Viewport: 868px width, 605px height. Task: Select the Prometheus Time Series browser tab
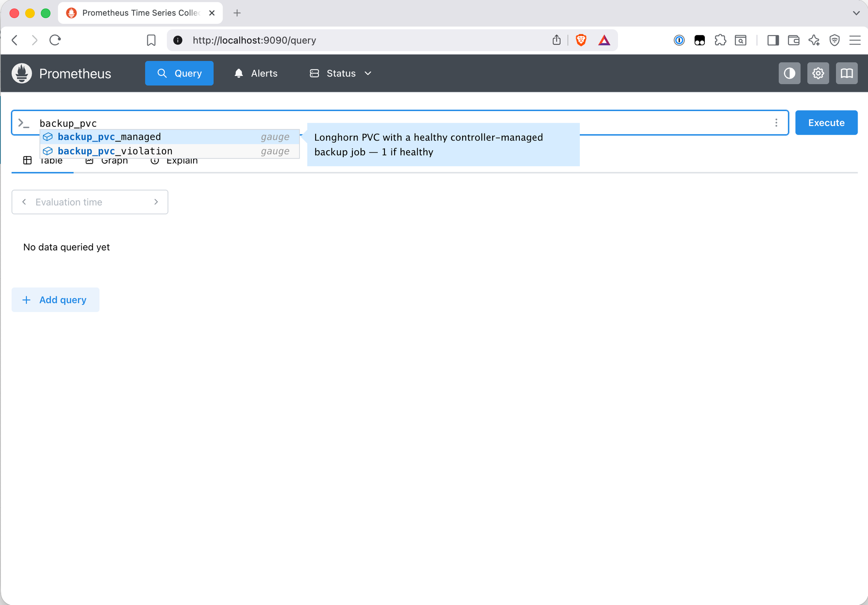point(140,13)
